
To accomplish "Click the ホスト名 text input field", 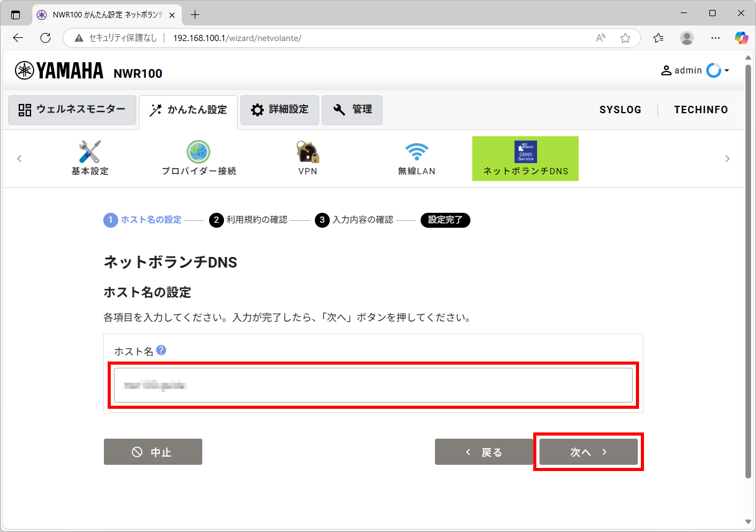I will point(373,385).
